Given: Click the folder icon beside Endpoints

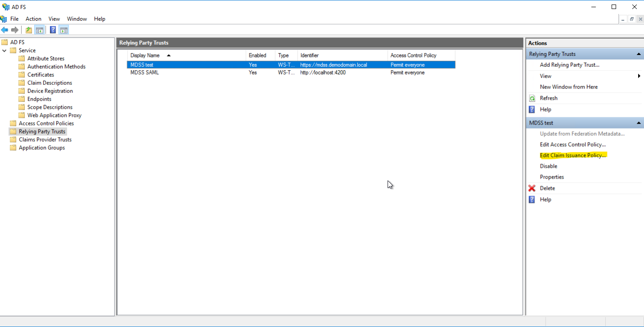Looking at the screenshot, I should [22, 99].
